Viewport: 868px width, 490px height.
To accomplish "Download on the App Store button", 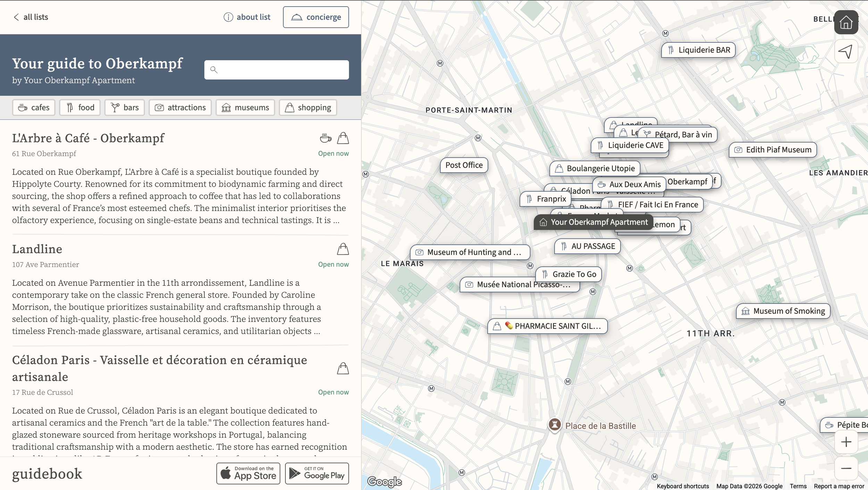I will pyautogui.click(x=248, y=473).
